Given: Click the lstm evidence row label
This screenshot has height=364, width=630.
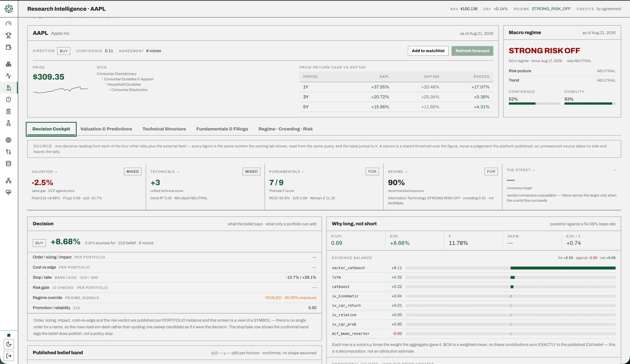Looking at the screenshot, I should 336,277.
